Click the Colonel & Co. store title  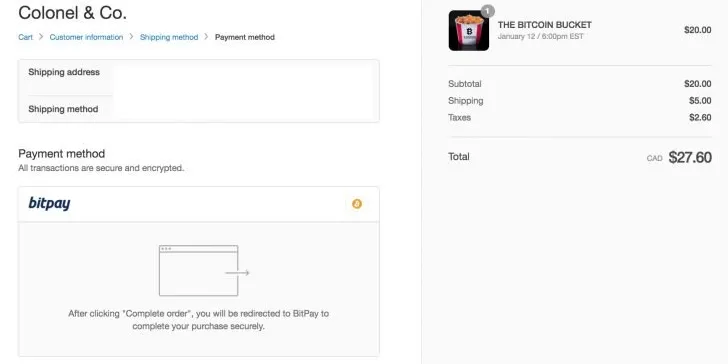pyautogui.click(x=72, y=13)
